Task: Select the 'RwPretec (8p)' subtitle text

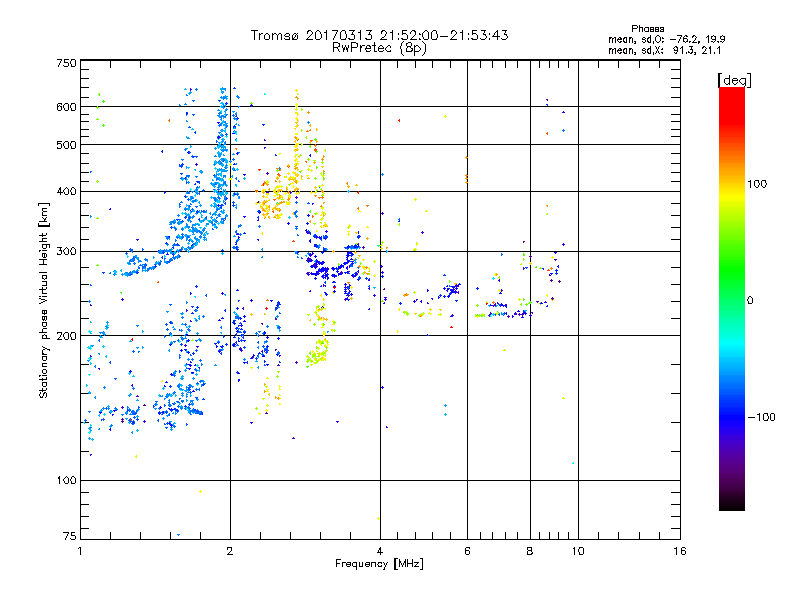Action: (x=380, y=48)
